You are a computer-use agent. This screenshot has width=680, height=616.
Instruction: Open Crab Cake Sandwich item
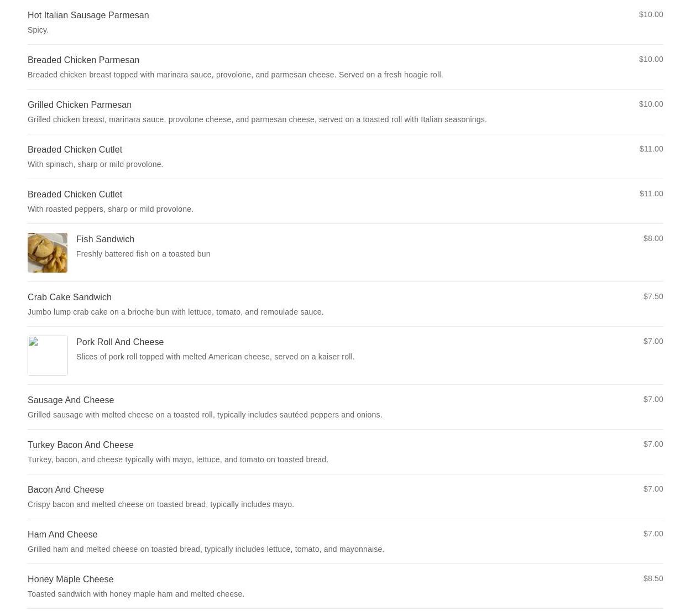346,304
